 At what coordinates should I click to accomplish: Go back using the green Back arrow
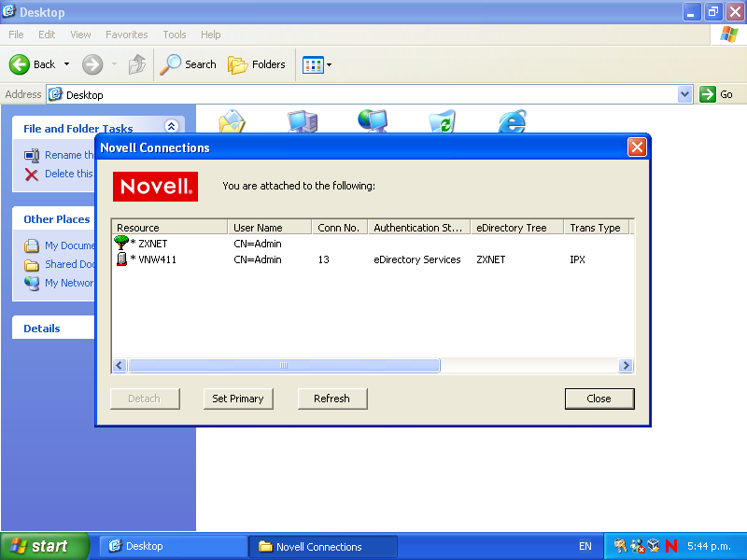tap(20, 64)
